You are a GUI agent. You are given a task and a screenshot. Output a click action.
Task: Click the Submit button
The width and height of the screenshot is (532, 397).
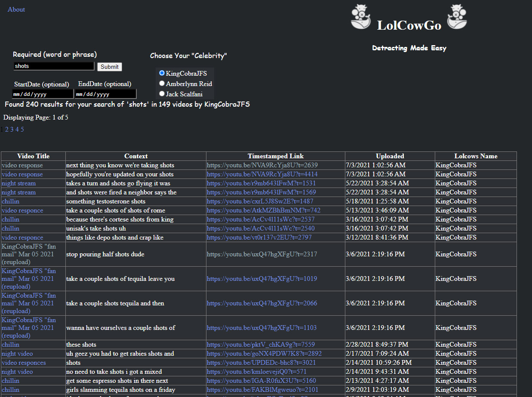coord(110,67)
